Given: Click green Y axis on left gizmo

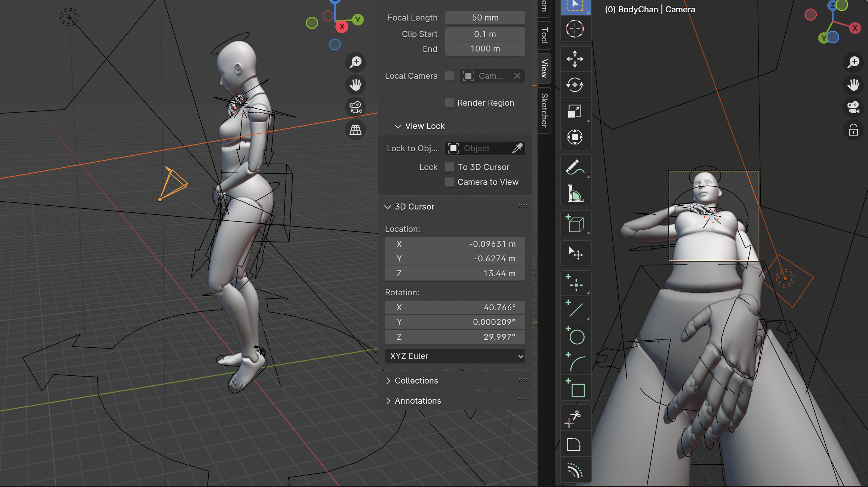Looking at the screenshot, I should coord(358,20).
